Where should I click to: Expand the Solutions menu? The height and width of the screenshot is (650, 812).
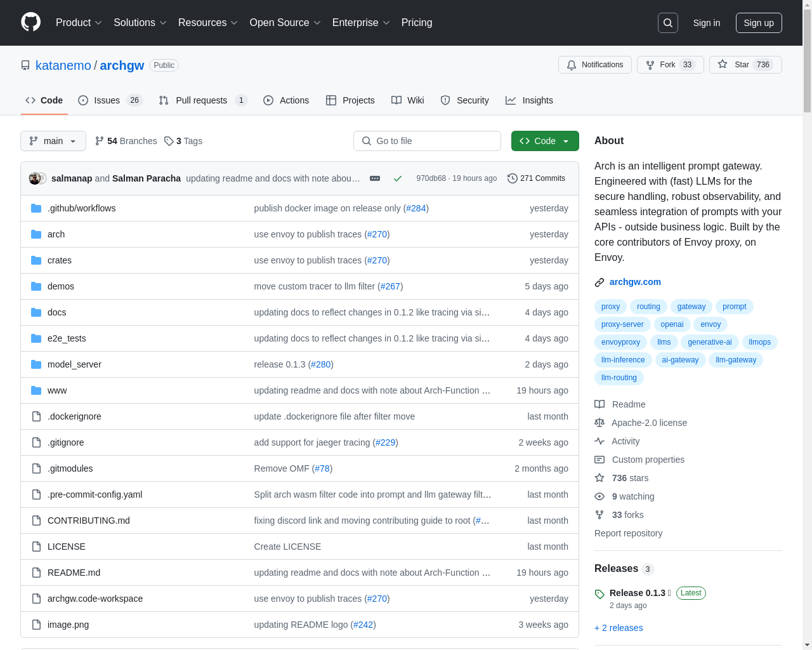140,23
